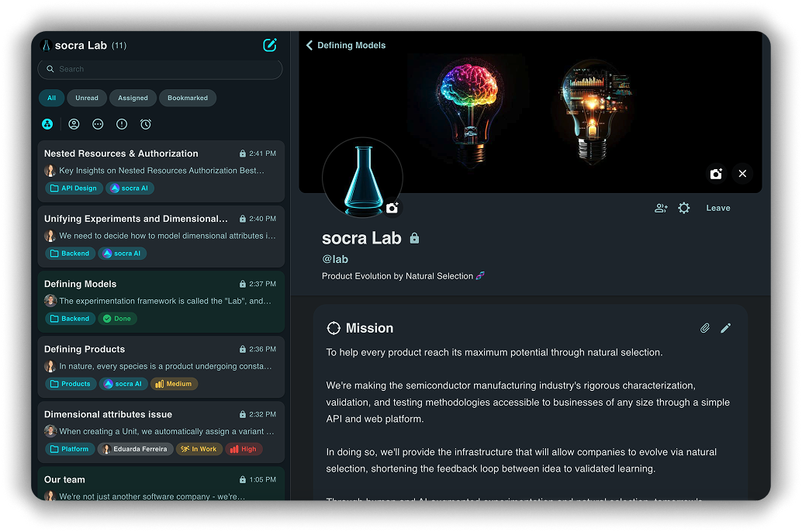Click the ellipsis circle filter icon

98,124
